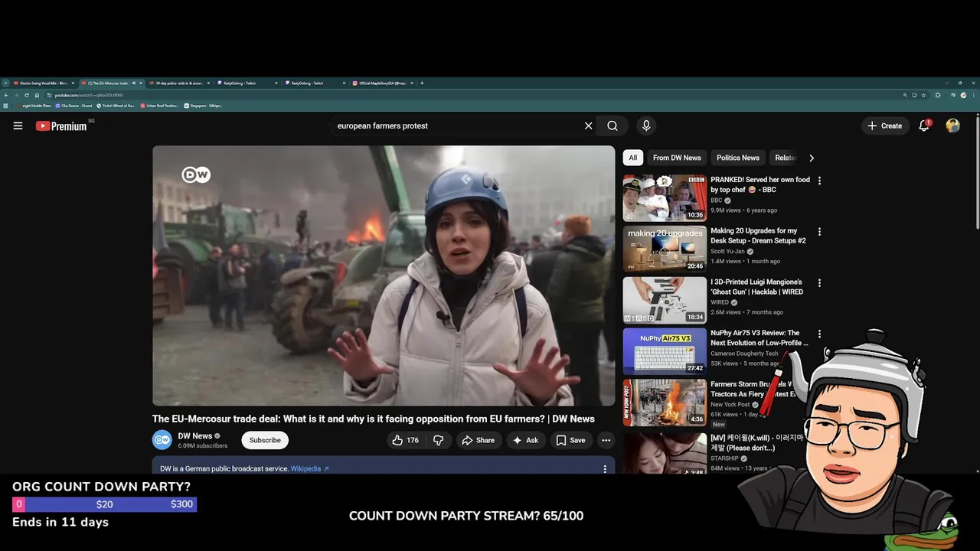Select the All filter chip
This screenshot has width=980, height=551.
coord(632,158)
